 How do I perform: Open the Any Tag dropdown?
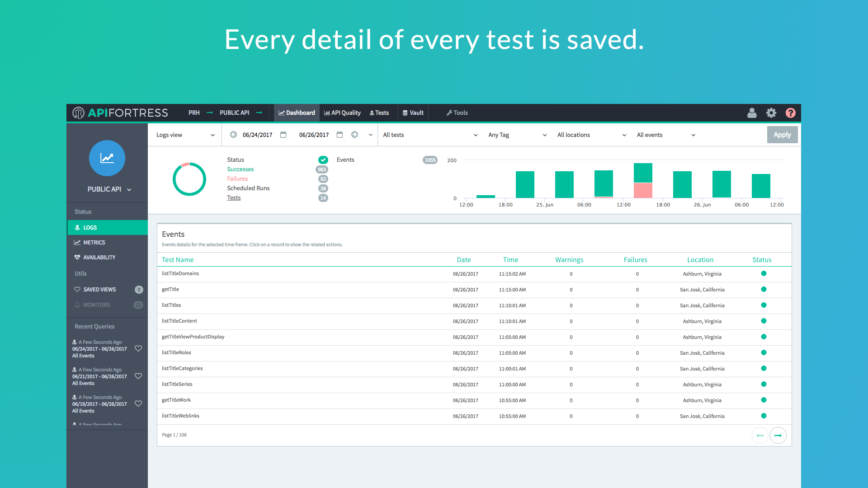(x=517, y=135)
